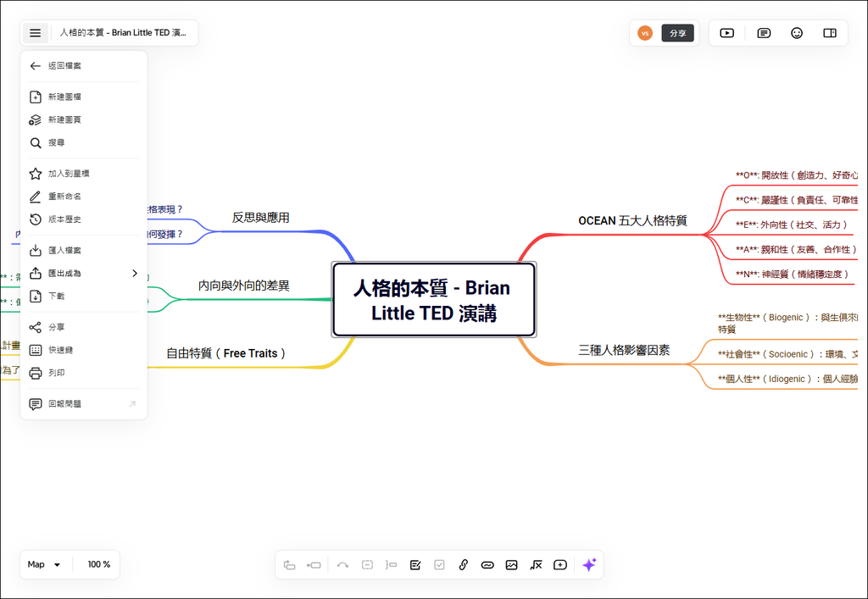The image size is (868, 599).
Task: Select 新建圖檔 from the menu
Action: (x=84, y=97)
